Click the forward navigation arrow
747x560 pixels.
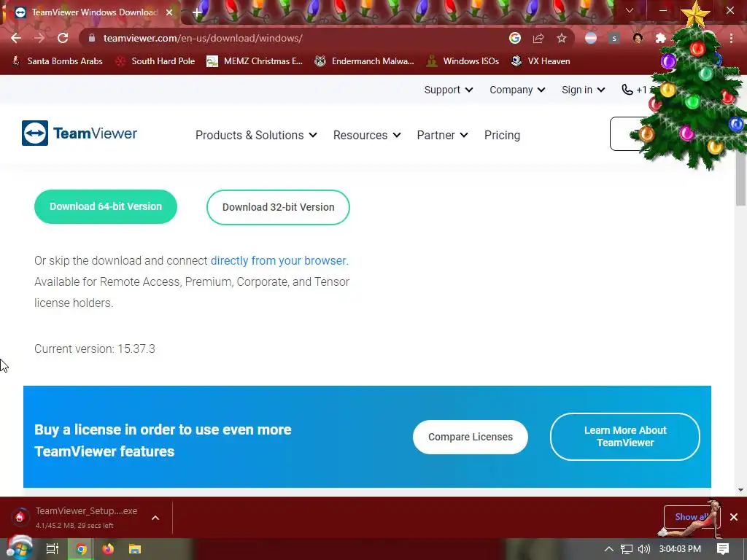pyautogui.click(x=39, y=38)
